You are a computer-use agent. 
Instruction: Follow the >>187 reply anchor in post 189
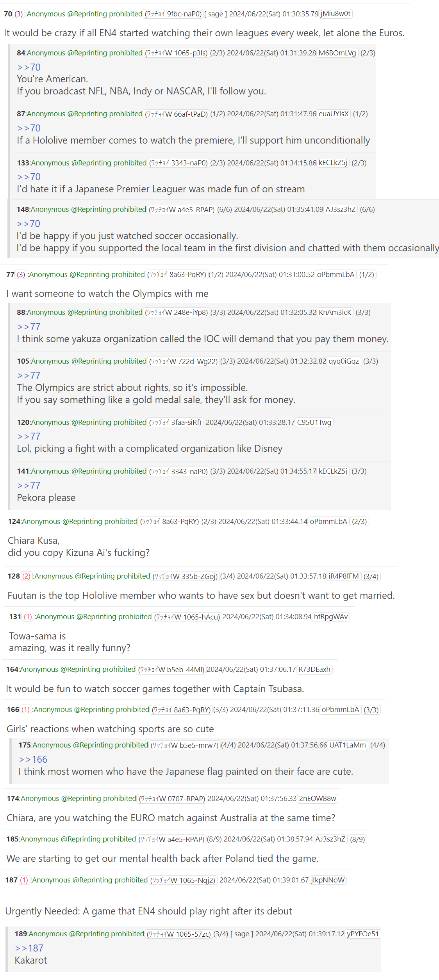(x=29, y=948)
